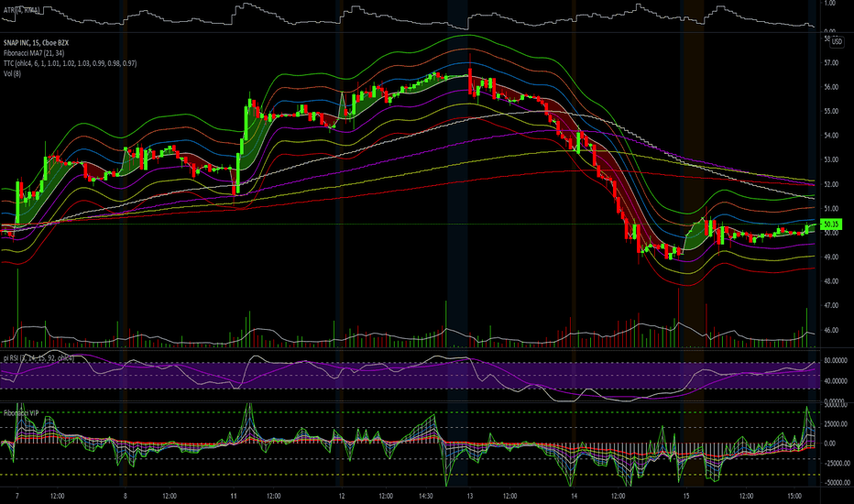
Task: Click the date 15 on time axis
Action: 686,497
